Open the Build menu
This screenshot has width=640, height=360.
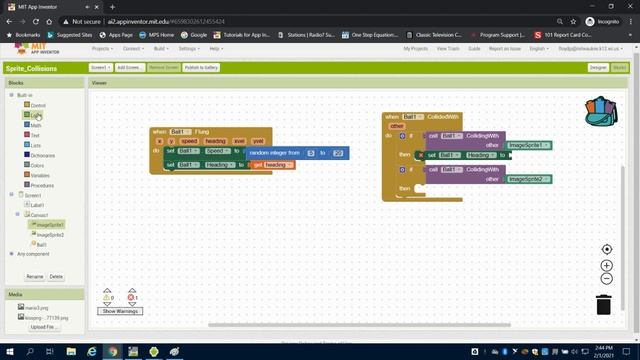161,49
